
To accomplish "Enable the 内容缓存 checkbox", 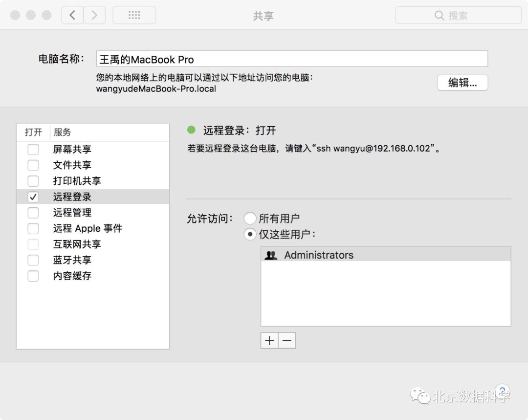I will point(33,276).
